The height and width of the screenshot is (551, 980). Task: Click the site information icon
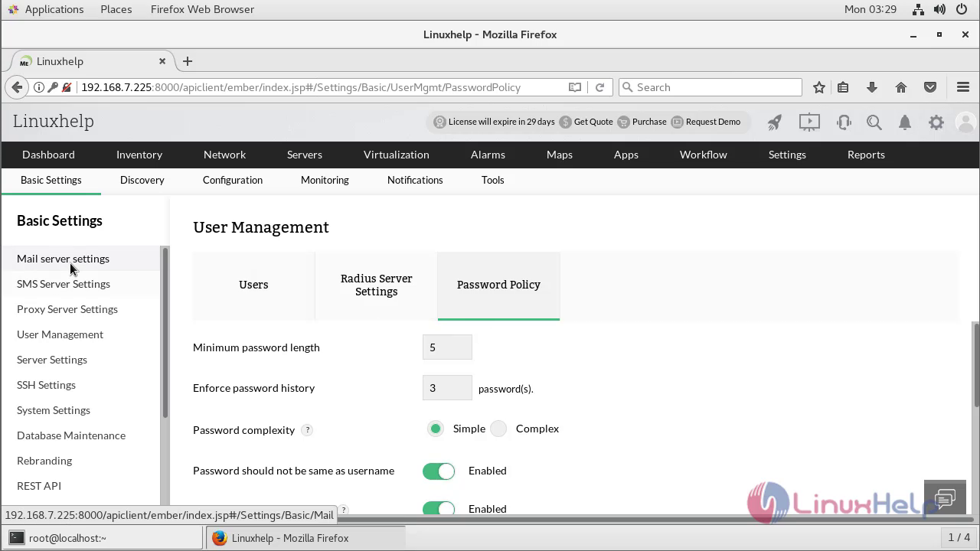click(38, 87)
